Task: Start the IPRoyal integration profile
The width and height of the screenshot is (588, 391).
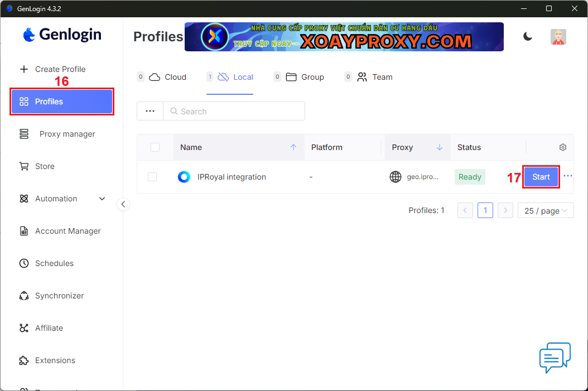Action: click(x=541, y=177)
